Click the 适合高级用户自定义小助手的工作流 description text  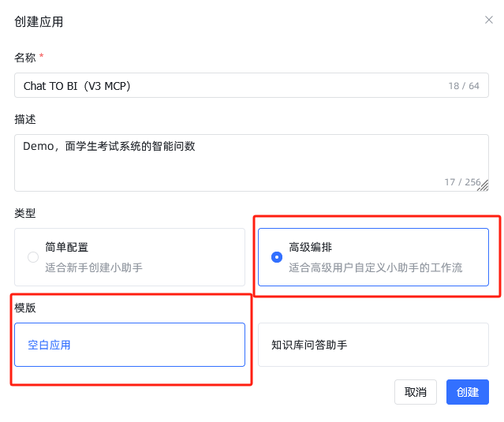tap(375, 267)
